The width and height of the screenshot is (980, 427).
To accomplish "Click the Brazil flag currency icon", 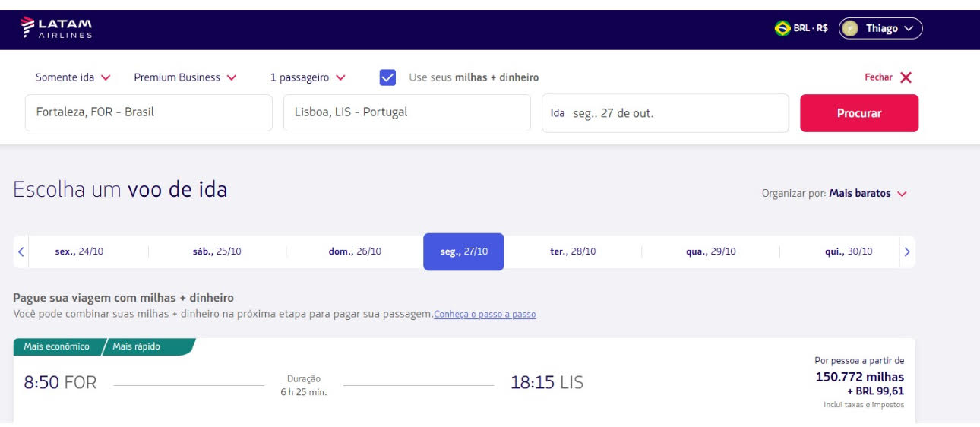I will 782,29.
